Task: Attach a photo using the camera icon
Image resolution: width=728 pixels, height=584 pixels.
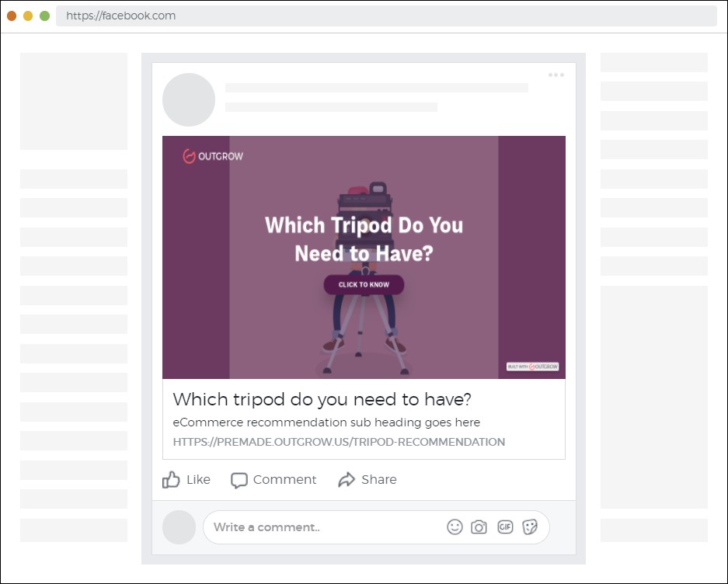Action: [479, 527]
